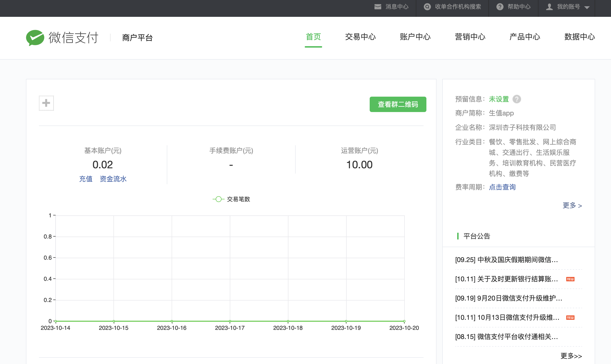
Task: Click chart data point for 2023-10-16
Action: pyautogui.click(x=172, y=321)
